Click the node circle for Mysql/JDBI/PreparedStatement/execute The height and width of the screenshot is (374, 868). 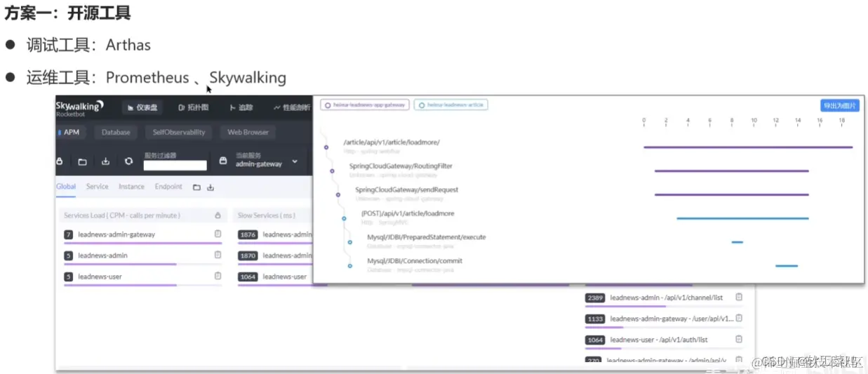coord(349,242)
